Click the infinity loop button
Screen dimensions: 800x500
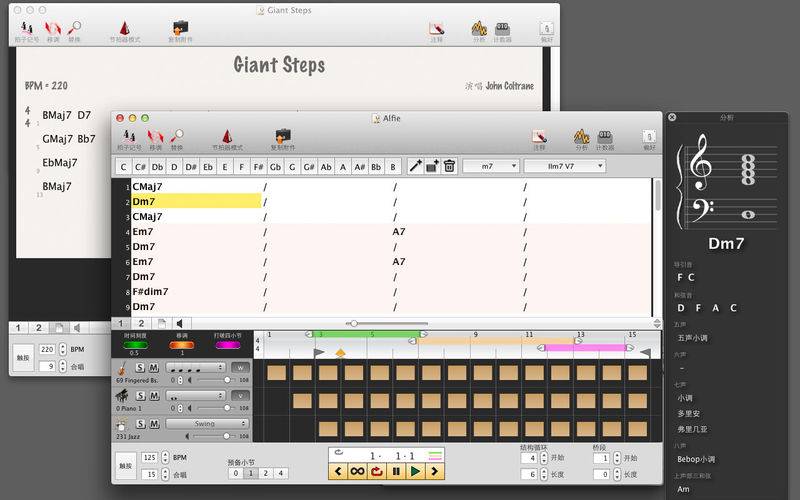(x=357, y=471)
